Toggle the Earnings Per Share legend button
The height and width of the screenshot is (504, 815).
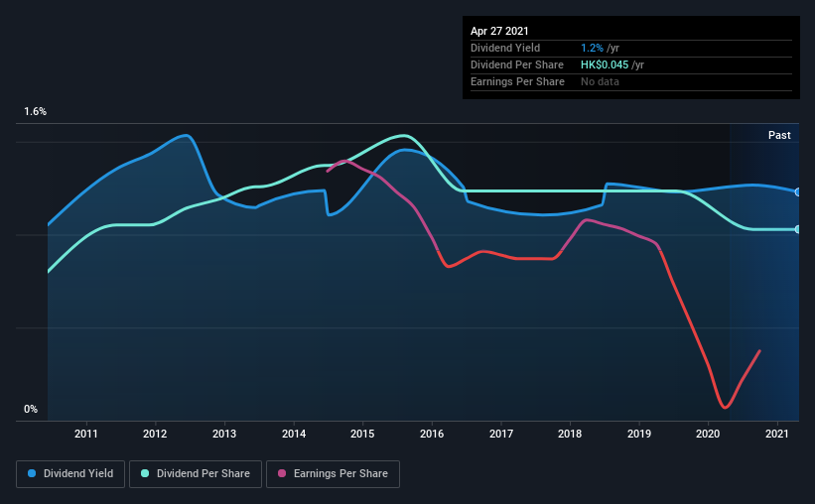pos(333,474)
